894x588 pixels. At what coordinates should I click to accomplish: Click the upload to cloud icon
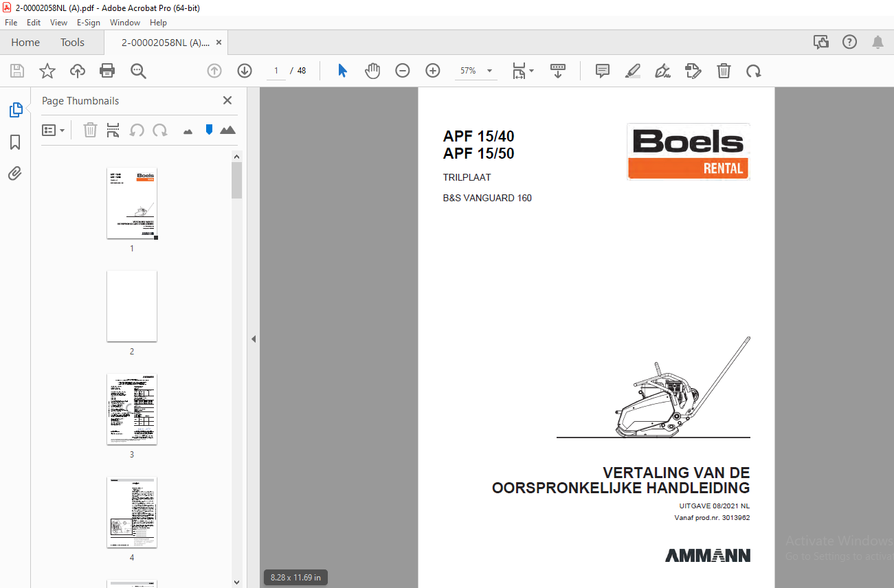click(78, 71)
